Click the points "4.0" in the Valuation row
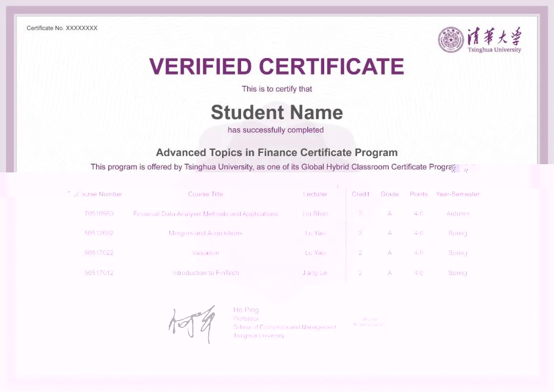 [x=419, y=253]
